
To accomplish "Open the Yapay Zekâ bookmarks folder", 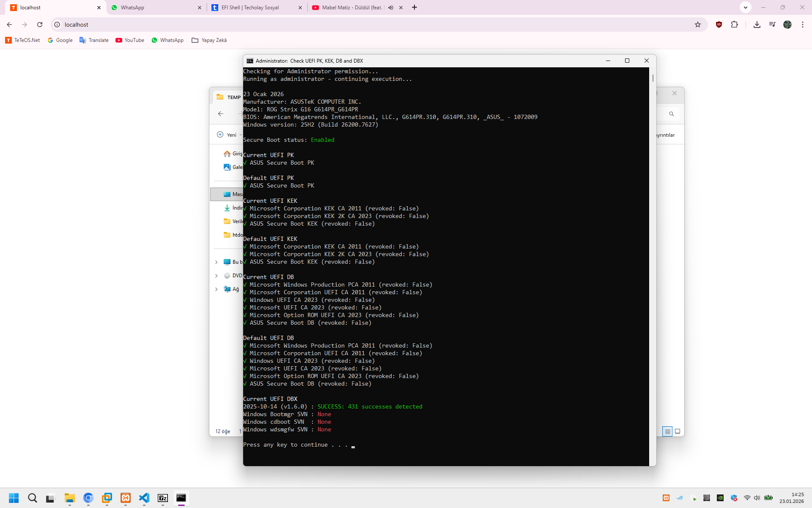I will click(209, 40).
